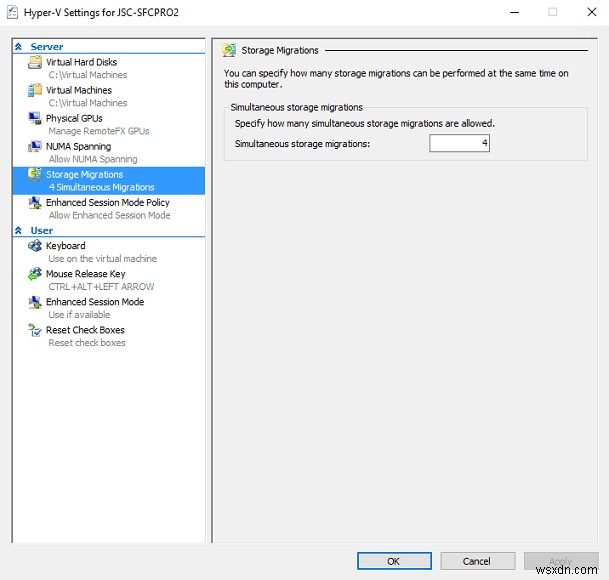Click the Mouse Release Key icon

(35, 274)
